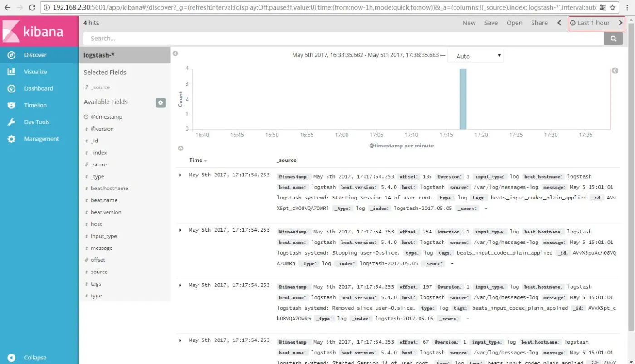Click the browser forward arrow
635x364 pixels.
[x=20, y=7]
